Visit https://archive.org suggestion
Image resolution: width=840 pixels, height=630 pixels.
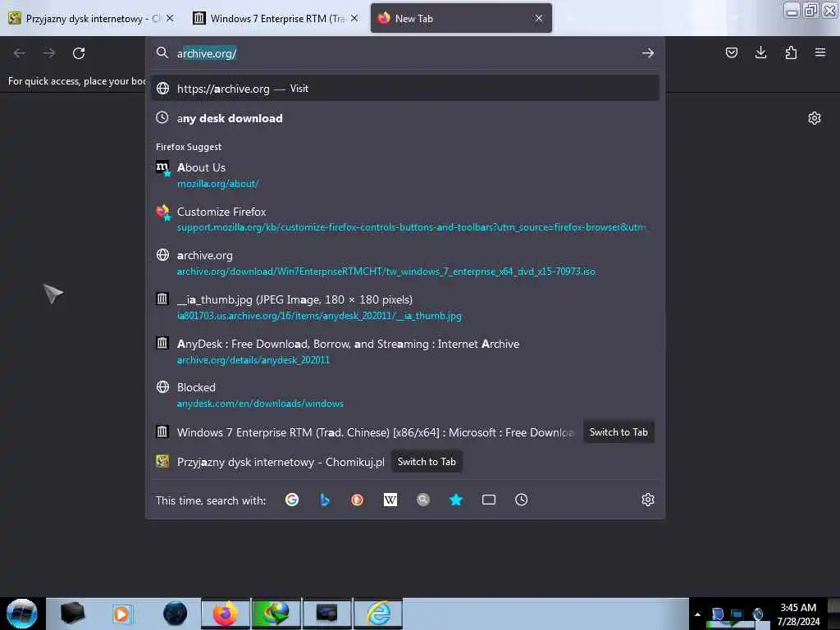pos(405,89)
